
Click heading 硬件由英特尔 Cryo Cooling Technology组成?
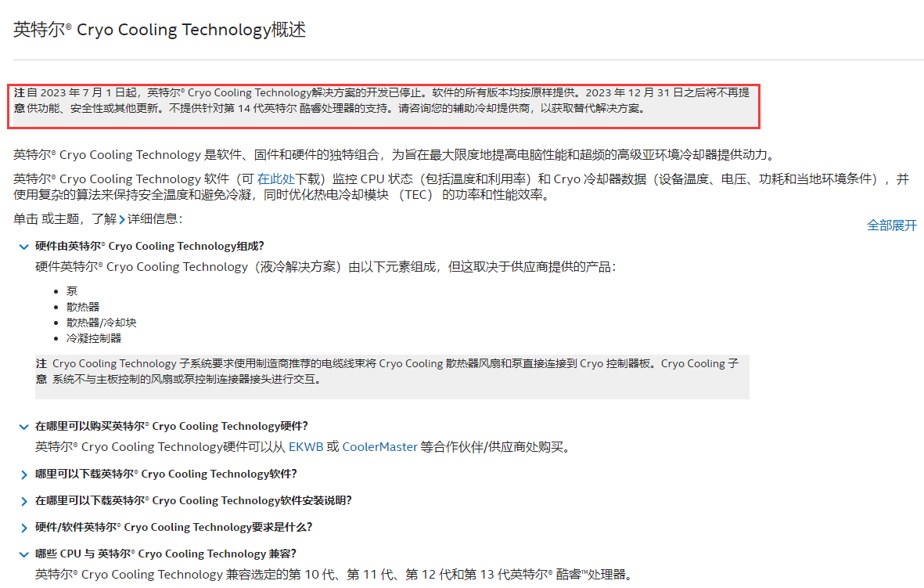149,246
